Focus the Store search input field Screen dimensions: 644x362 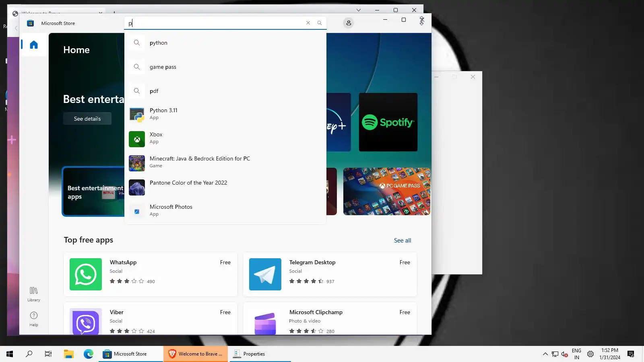[215, 23]
